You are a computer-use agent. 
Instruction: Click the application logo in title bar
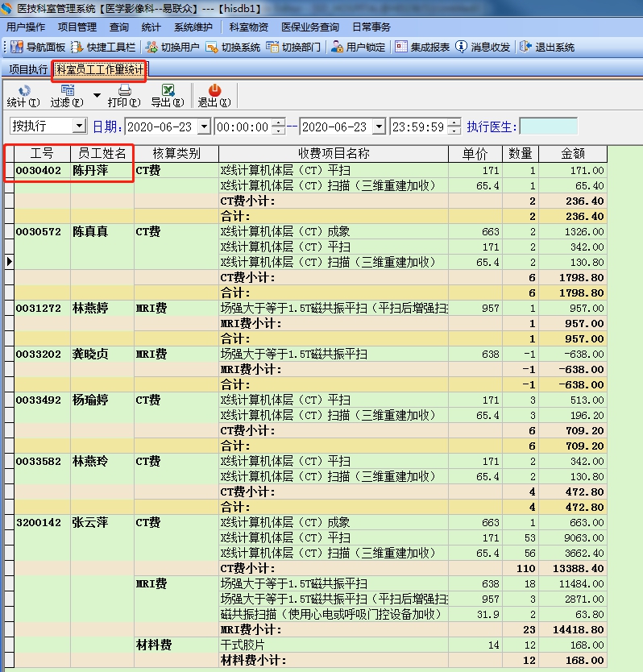coord(6,8)
